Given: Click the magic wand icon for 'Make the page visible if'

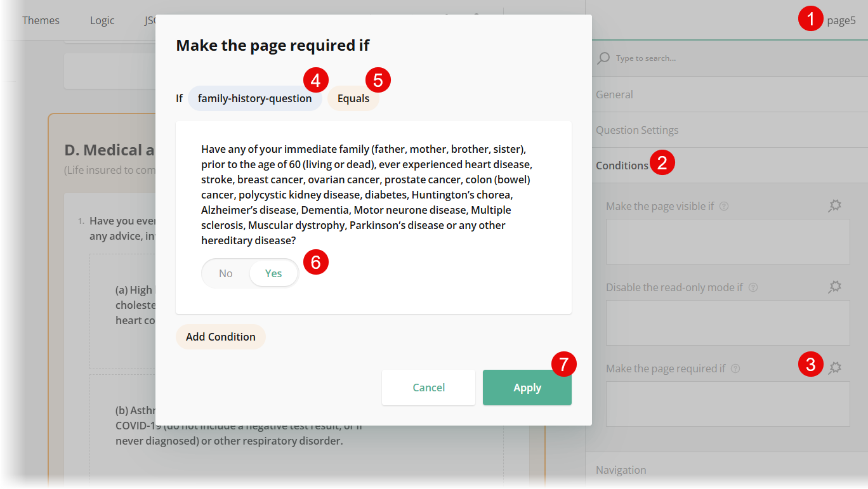Looking at the screenshot, I should pyautogui.click(x=834, y=205).
